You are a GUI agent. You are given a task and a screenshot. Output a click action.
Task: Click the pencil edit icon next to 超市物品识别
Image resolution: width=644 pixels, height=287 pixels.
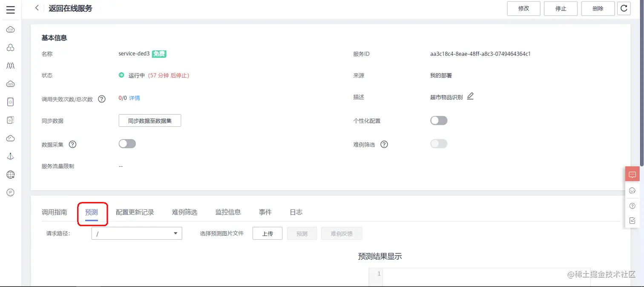470,96
